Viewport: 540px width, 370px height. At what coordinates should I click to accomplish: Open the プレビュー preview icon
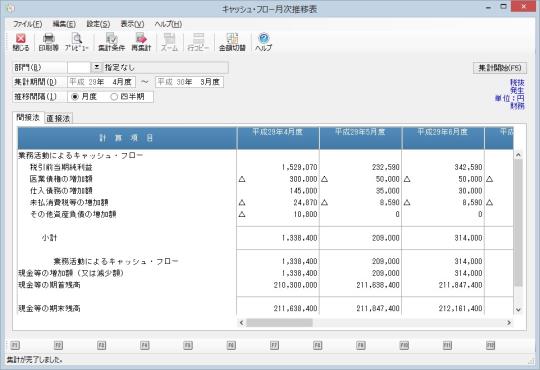coord(76,42)
